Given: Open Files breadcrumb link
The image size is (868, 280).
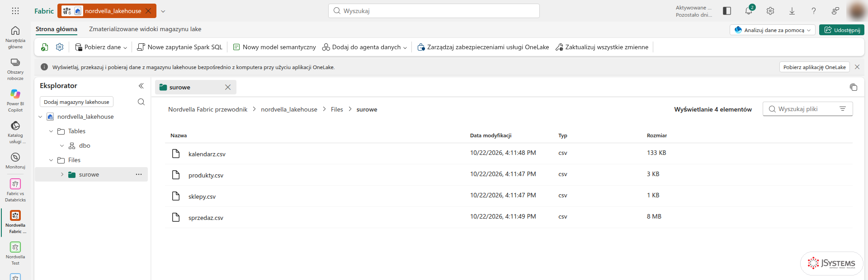Looking at the screenshot, I should [337, 109].
